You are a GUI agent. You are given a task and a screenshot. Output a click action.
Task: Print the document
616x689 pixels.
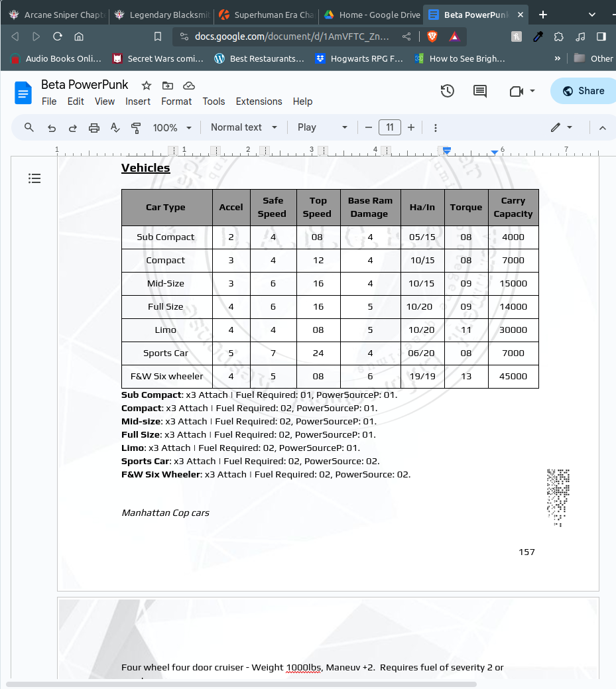pyautogui.click(x=94, y=128)
